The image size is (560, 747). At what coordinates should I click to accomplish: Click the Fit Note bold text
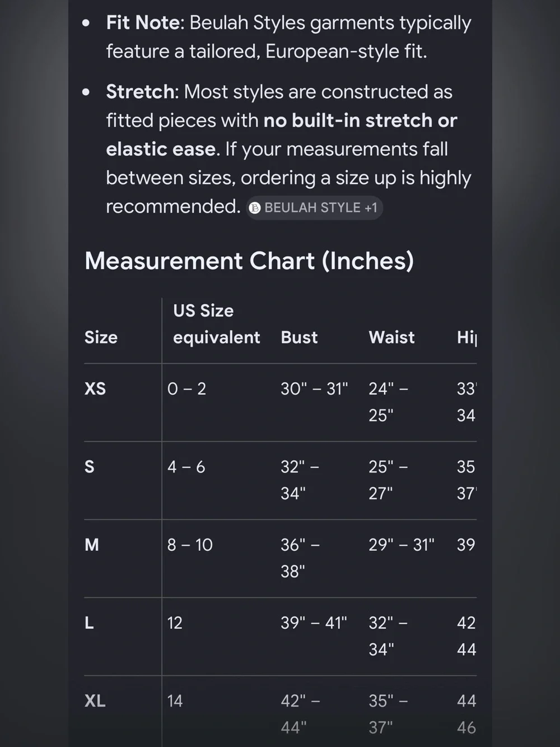(143, 23)
